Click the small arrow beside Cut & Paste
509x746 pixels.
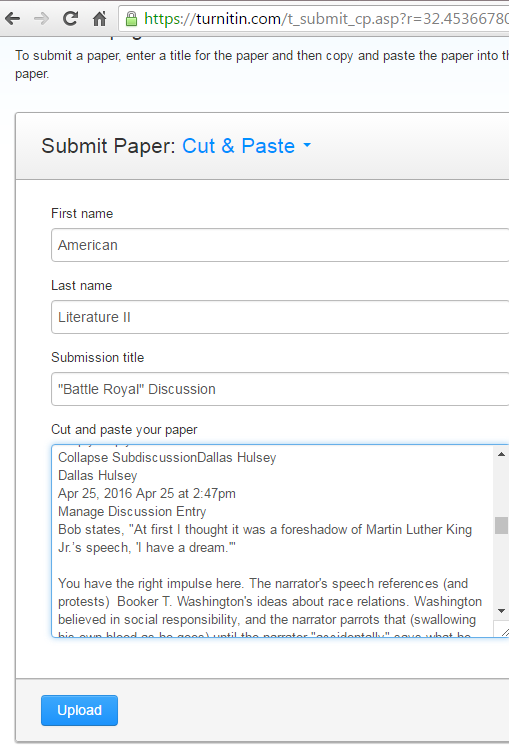307,145
